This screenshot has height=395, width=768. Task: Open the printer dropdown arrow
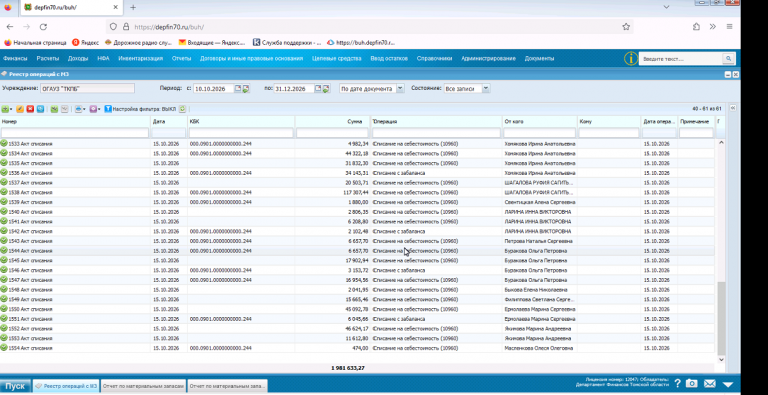coord(84,109)
